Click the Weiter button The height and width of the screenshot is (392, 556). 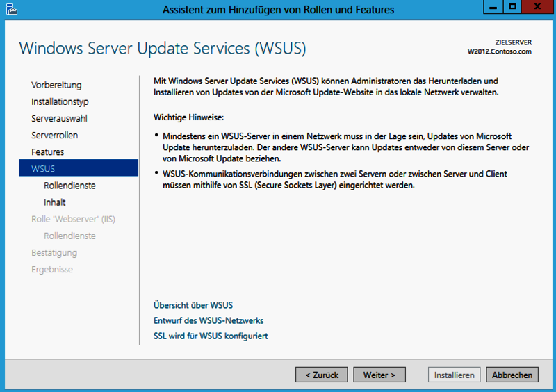[379, 375]
